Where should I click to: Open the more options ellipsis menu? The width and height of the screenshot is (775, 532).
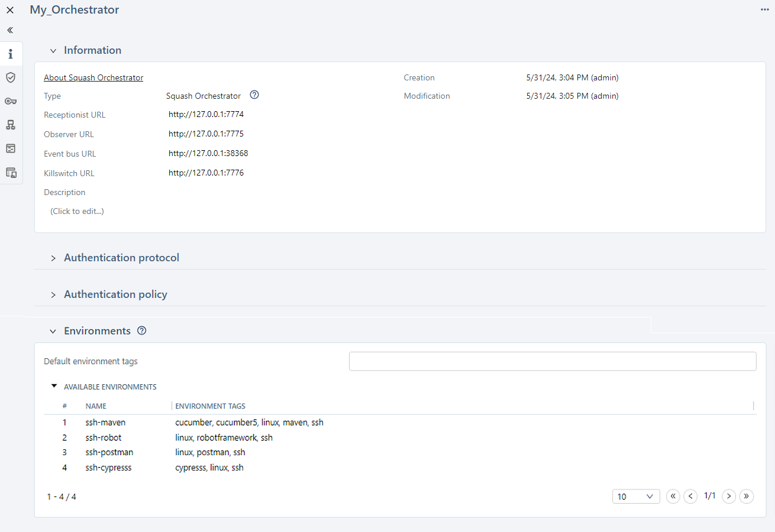point(764,9)
